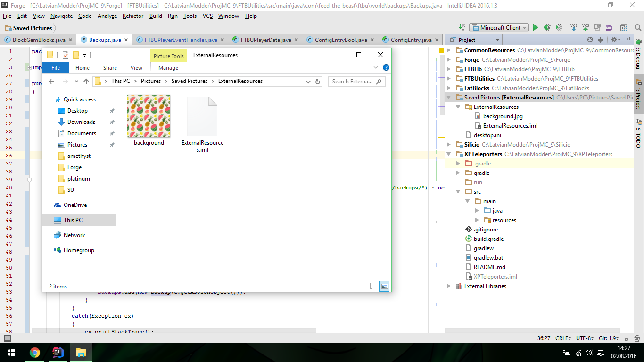This screenshot has width=644, height=362.
Task: Switch Explorer to large icons view
Action: [384, 286]
